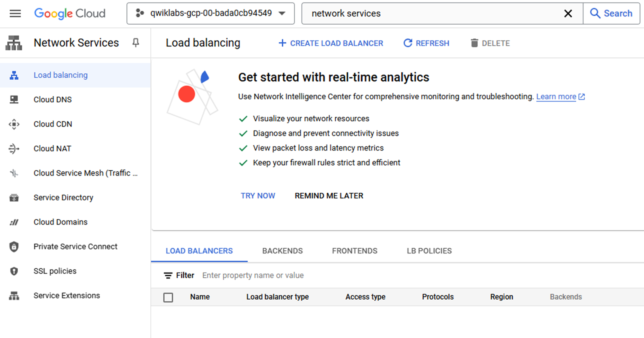644x338 pixels.
Task: Click the SSL policies shield icon
Action: (14, 271)
